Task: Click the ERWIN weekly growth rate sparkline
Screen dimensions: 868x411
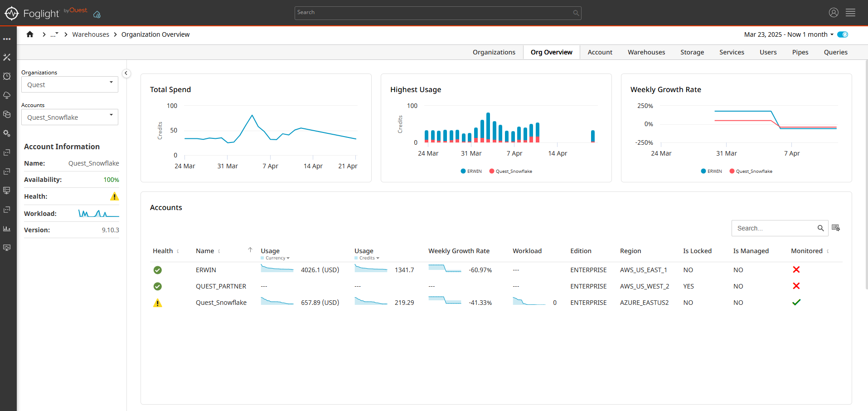Action: [x=445, y=269]
